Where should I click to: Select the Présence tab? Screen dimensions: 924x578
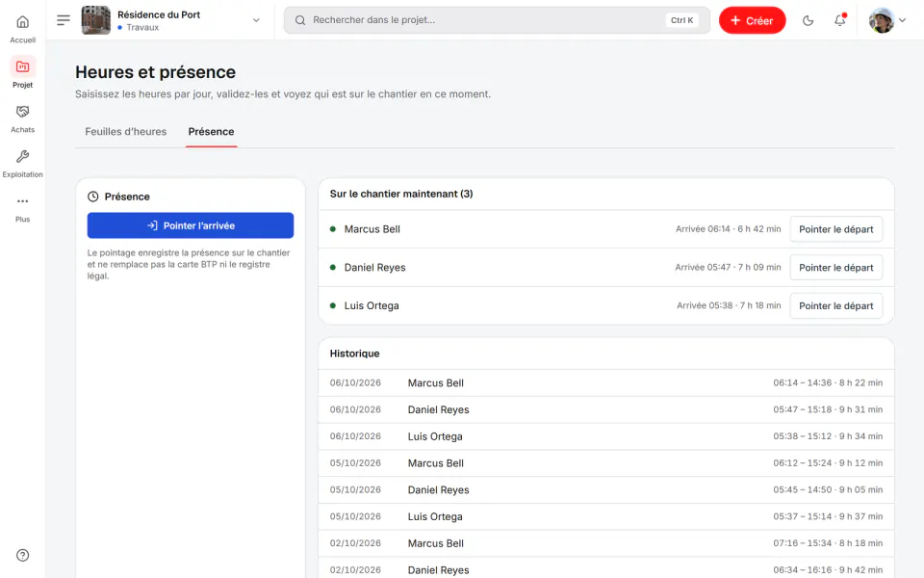pos(211,132)
